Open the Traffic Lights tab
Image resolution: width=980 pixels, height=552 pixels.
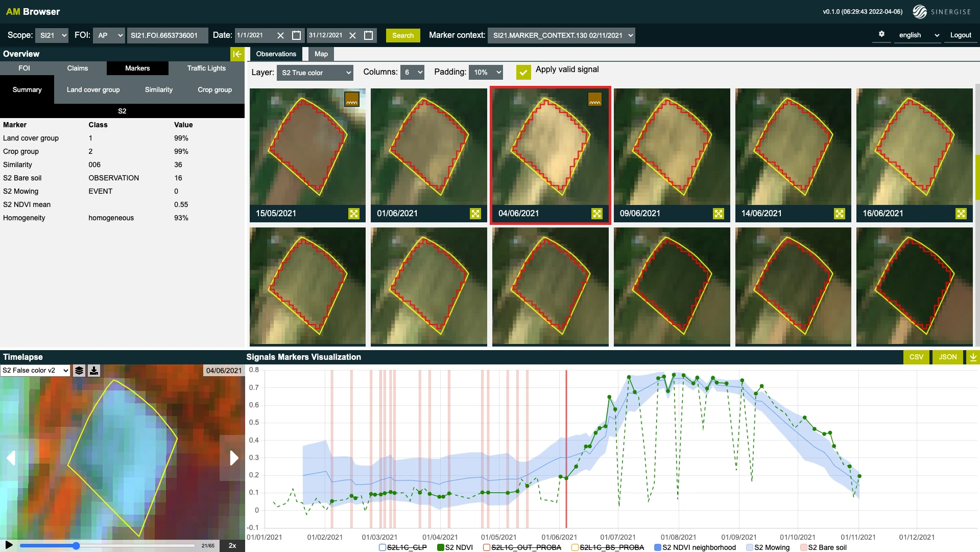206,68
